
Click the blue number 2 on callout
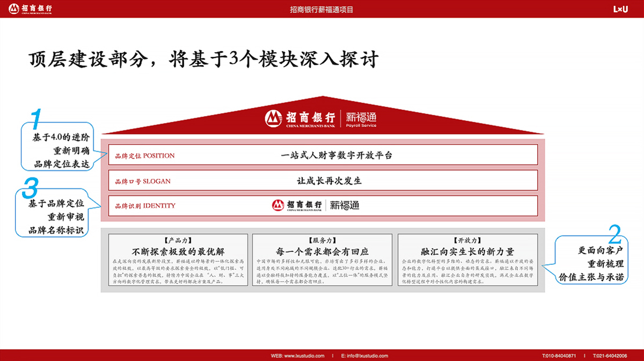pyautogui.click(x=615, y=234)
